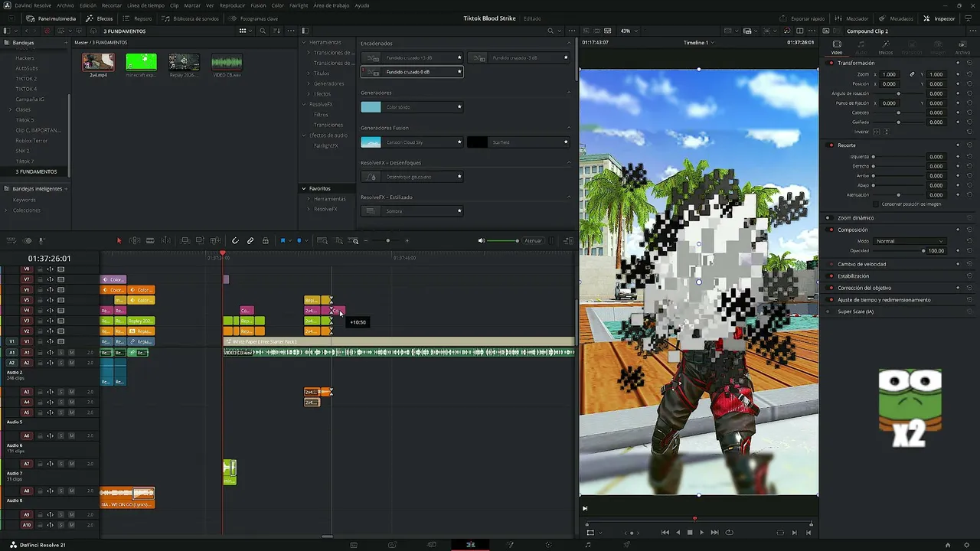
Task: Collapse the Favoritos section
Action: (x=304, y=188)
